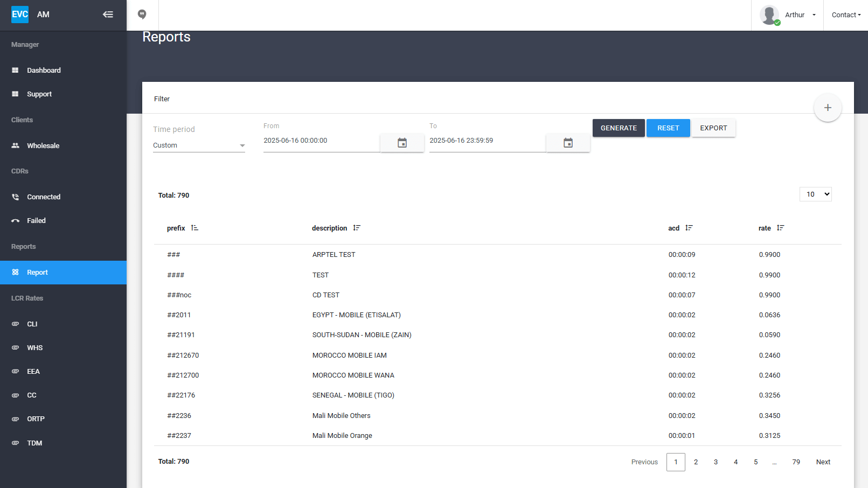
Task: Open the Time period Custom dropdown
Action: coord(199,145)
